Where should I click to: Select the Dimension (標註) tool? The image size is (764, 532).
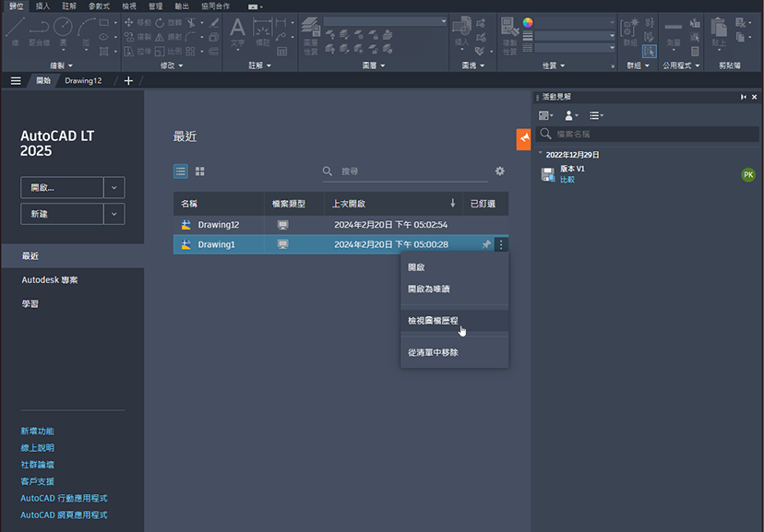[x=263, y=32]
